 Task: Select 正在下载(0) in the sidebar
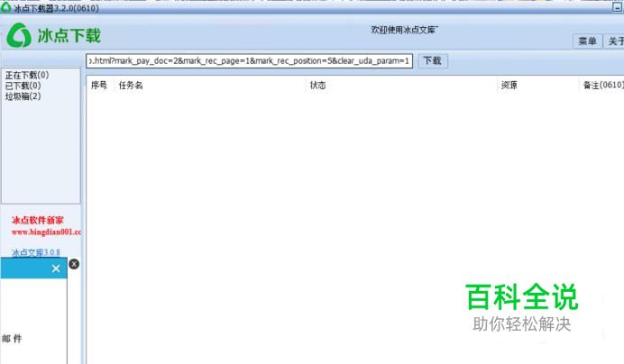tap(27, 75)
